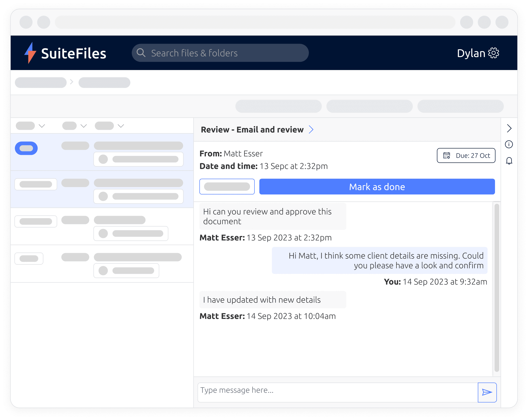Open the third column filter dropdown chevron
The width and height of the screenshot is (528, 420).
tap(121, 126)
